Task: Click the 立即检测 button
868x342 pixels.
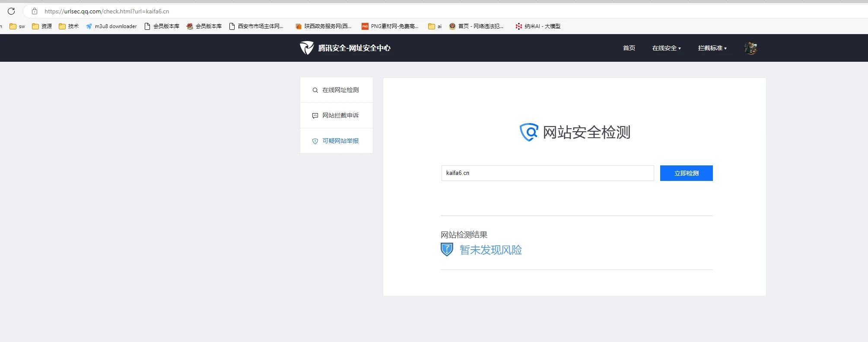Action: coord(686,173)
